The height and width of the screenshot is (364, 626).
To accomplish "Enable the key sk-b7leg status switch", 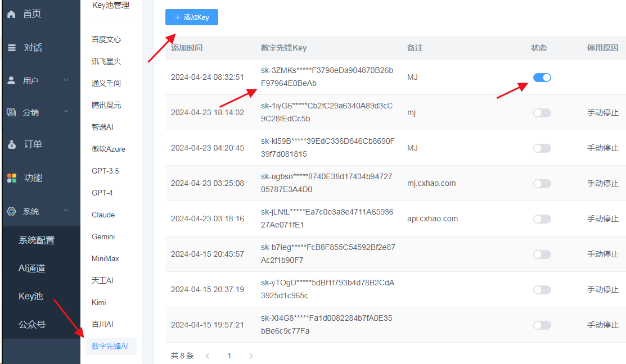I will coord(542,254).
